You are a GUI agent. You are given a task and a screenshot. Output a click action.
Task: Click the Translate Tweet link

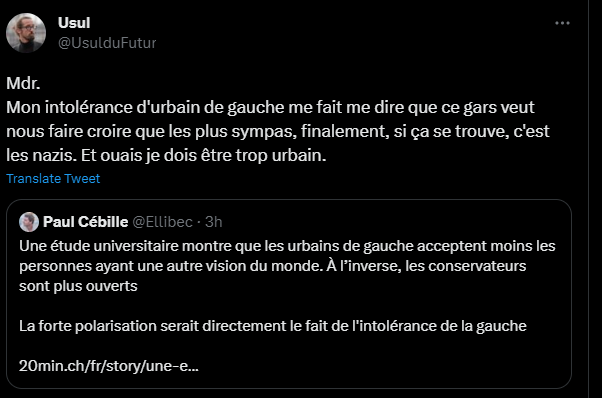coord(53,178)
